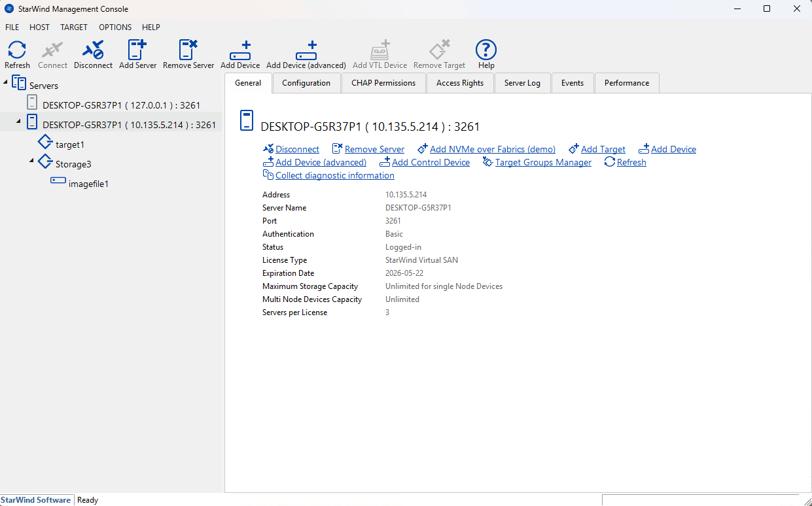812x506 pixels.
Task: Click the Add Control Device link
Action: pos(431,162)
